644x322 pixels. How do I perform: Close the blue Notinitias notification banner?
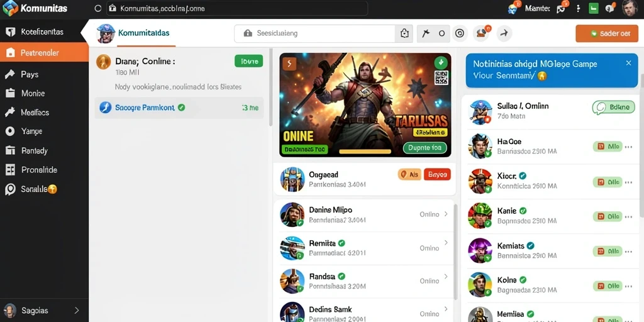tap(628, 64)
